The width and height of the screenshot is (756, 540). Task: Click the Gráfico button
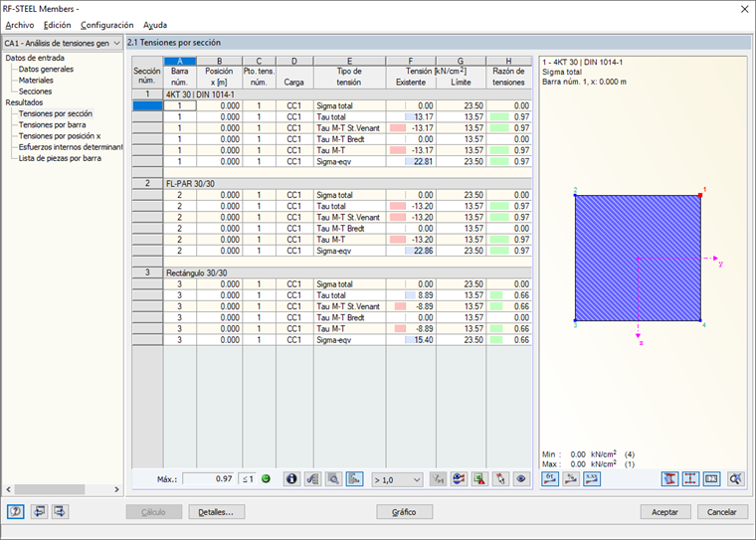click(404, 512)
